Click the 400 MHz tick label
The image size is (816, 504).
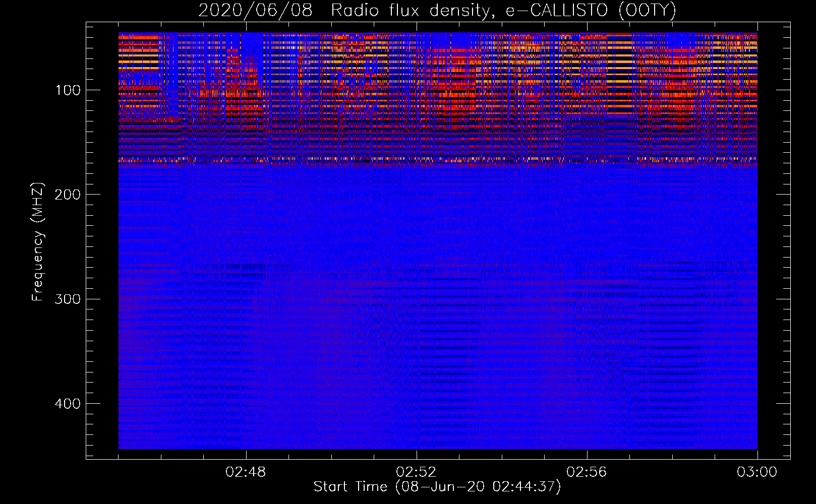67,404
